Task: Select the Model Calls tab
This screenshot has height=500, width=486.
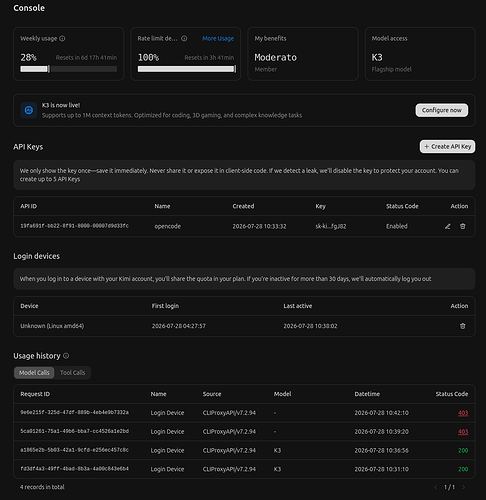Action: (x=34, y=373)
